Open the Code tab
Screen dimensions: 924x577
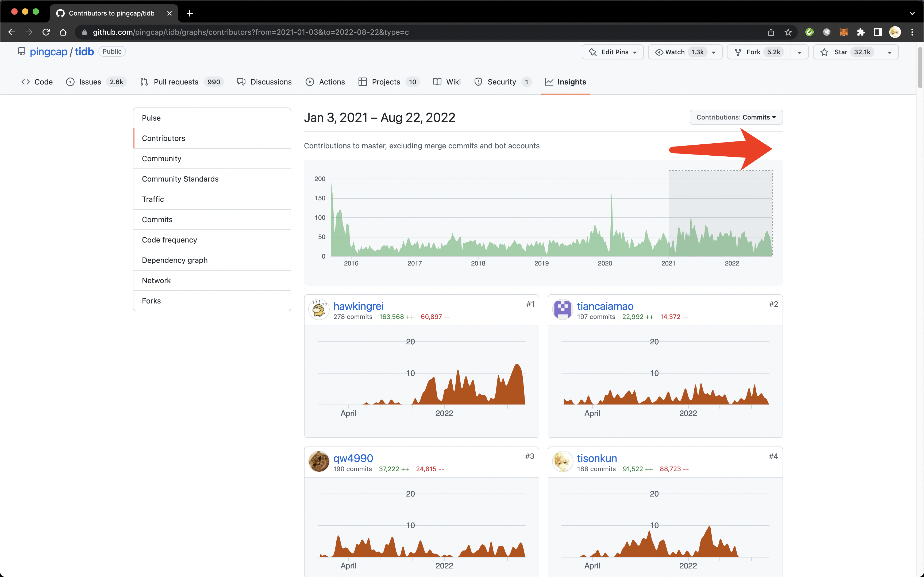pos(37,82)
